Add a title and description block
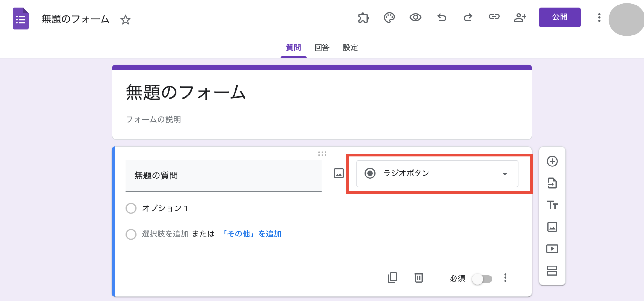This screenshot has height=301, width=644. (x=552, y=205)
